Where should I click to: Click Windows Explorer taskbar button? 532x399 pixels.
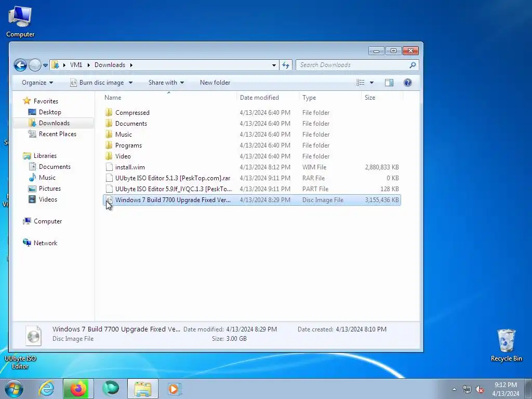[x=143, y=389]
